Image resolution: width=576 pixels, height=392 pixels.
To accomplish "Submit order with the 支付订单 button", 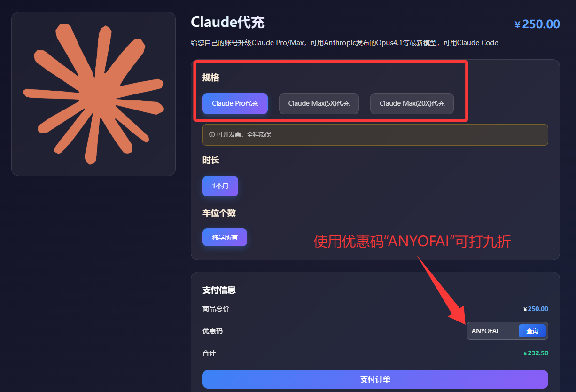I will click(x=375, y=379).
